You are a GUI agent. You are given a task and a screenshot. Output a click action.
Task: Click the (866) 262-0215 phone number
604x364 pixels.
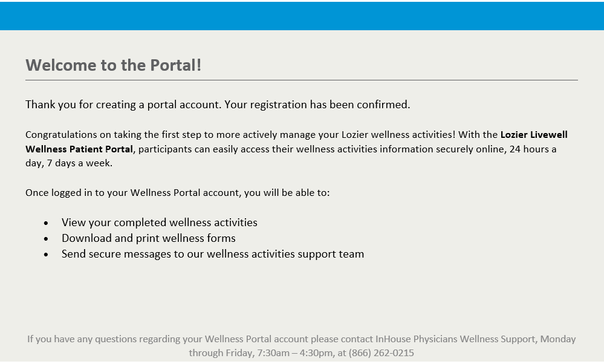pos(382,353)
